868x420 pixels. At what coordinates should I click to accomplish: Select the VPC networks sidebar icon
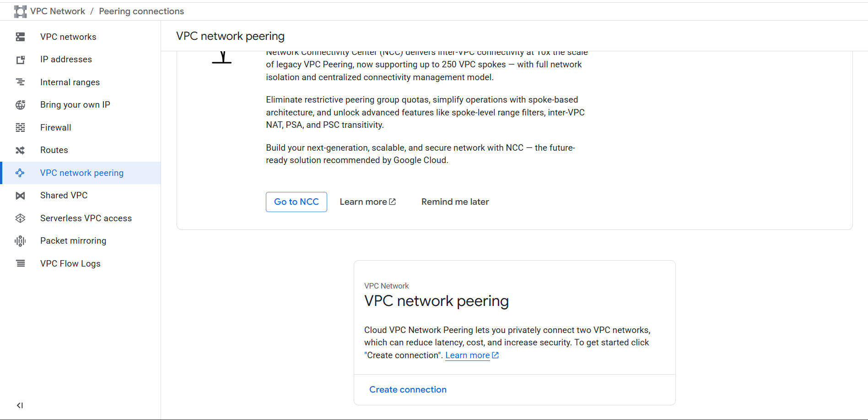click(20, 37)
